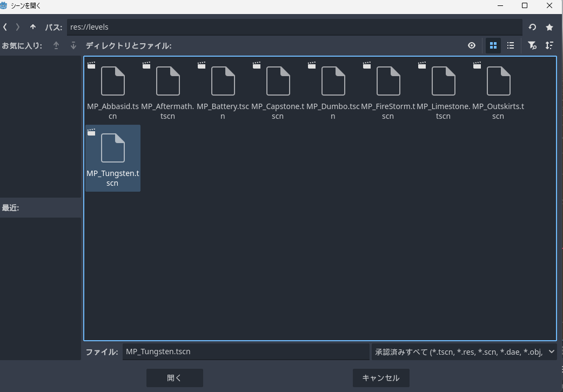The image size is (563, 392).
Task: Open the file sort options dropdown
Action: (549, 46)
